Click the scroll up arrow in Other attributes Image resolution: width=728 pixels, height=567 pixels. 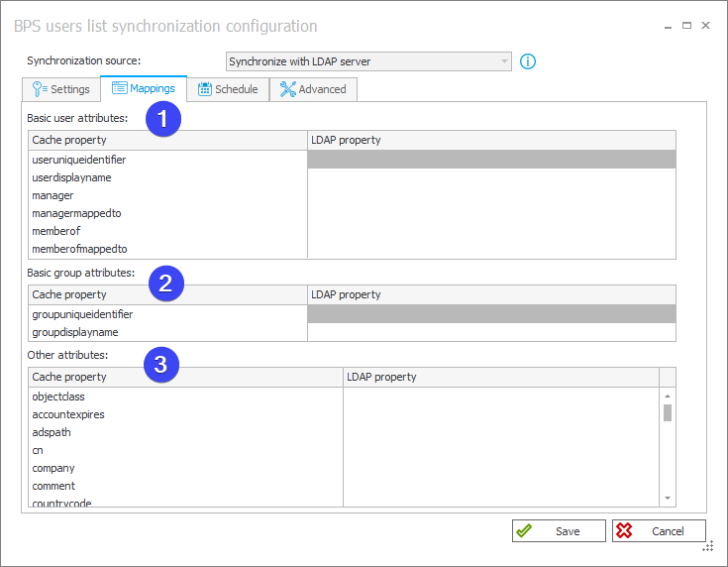pyautogui.click(x=668, y=396)
